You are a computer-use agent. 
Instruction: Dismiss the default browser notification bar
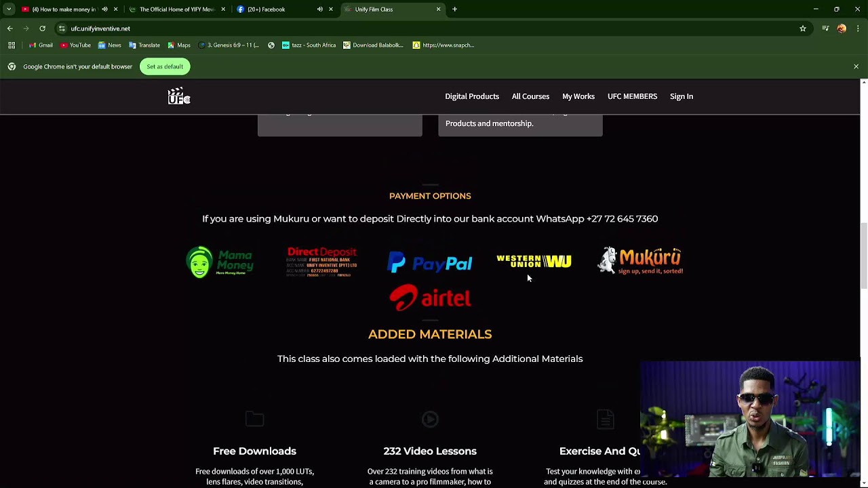pos(856,66)
